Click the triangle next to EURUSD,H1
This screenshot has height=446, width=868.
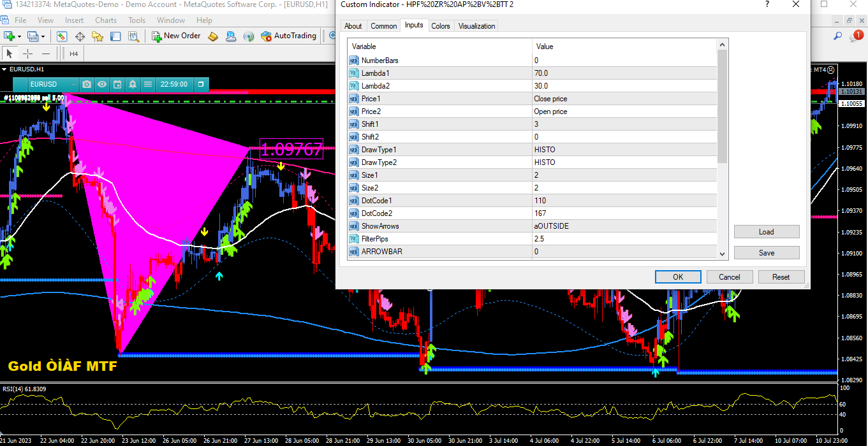click(4, 69)
